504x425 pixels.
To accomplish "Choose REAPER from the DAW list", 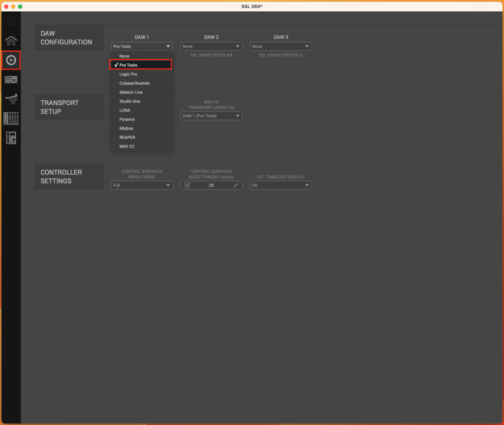I will tap(142, 137).
